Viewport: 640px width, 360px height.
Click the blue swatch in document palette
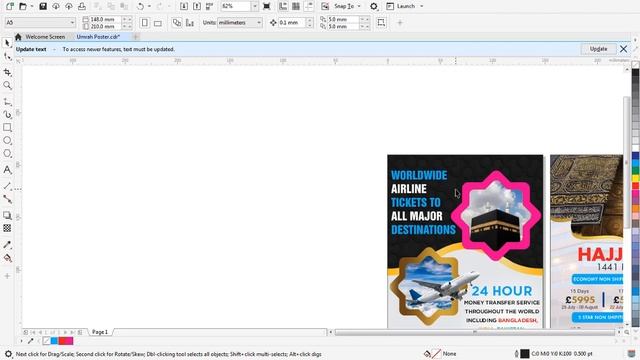54,341
